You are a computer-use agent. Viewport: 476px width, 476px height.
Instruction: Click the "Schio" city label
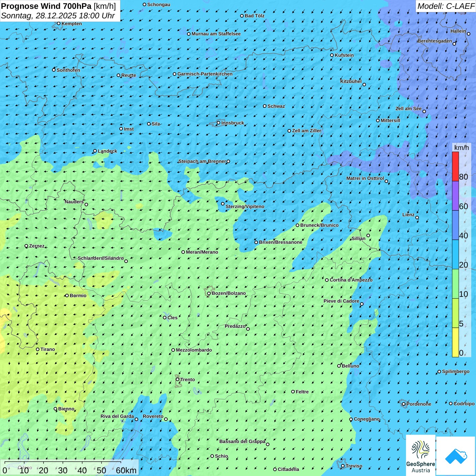[221, 456]
